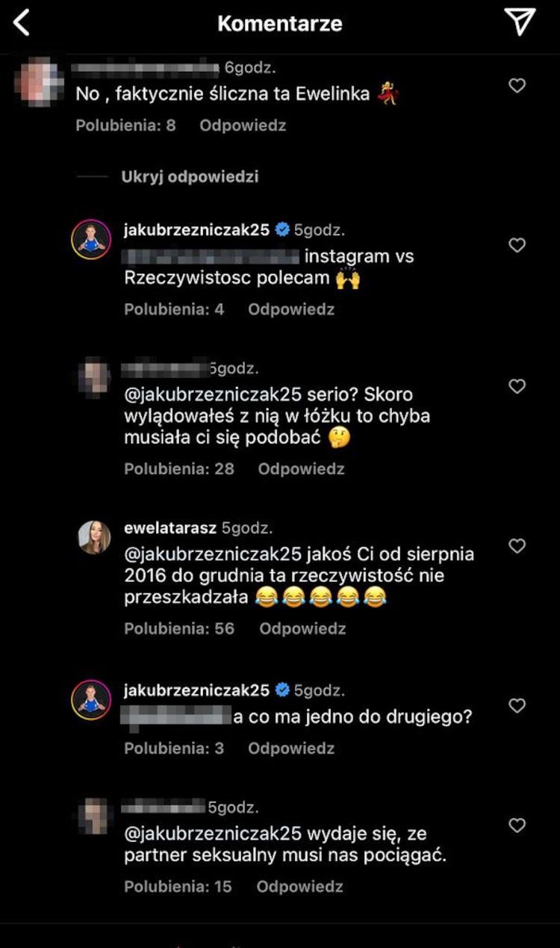Screen dimensions: 560x948
Task: Open jakubrzezniczak25 username on 'instagram vs' reply
Action: coord(196,230)
